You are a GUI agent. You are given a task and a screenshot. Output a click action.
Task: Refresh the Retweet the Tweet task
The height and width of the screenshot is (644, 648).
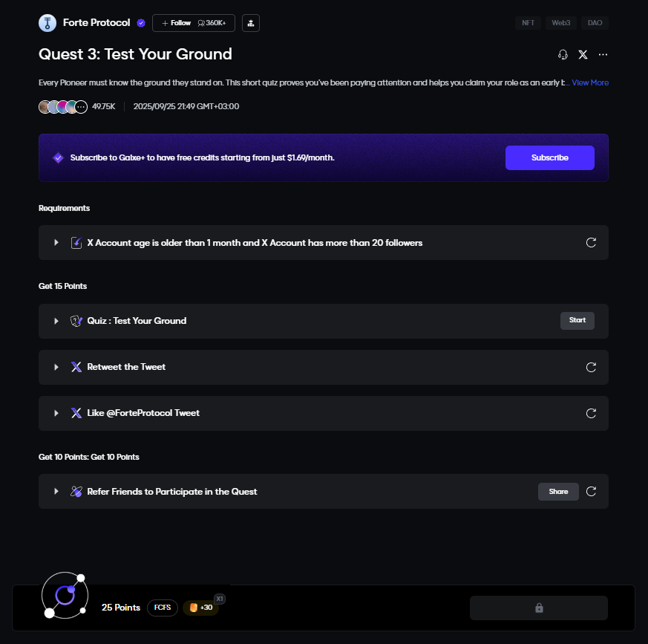[591, 367]
